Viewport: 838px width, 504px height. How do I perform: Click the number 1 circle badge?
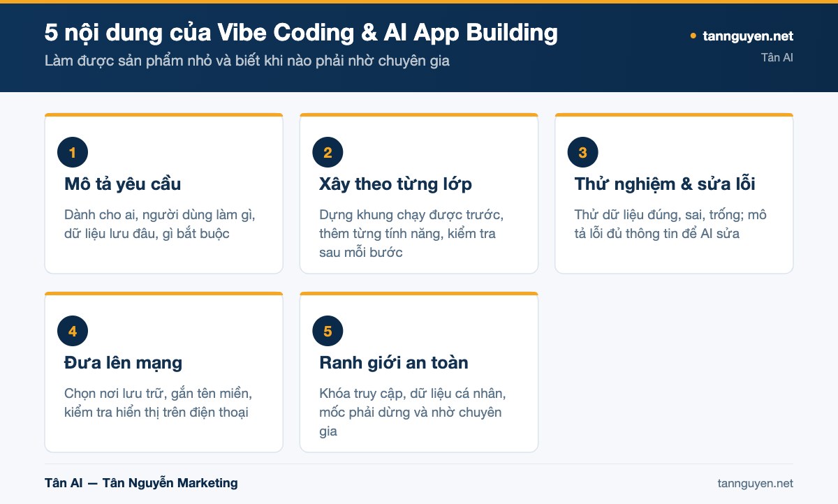click(x=73, y=153)
